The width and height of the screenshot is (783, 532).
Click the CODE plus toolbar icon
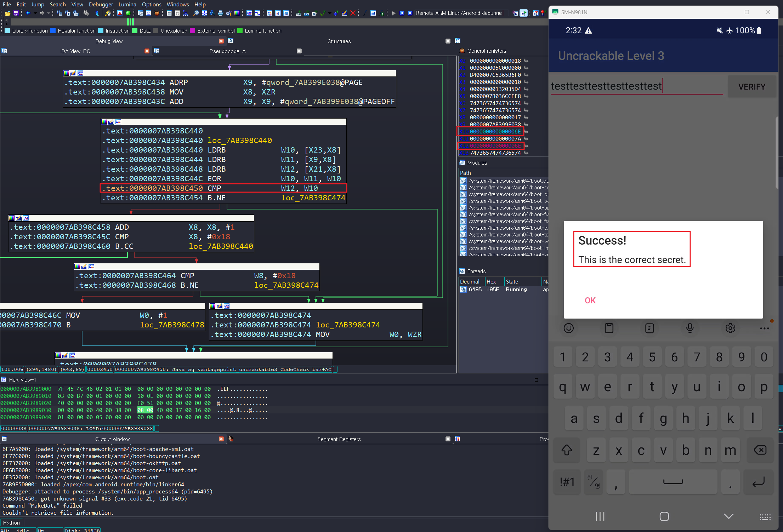click(x=298, y=13)
